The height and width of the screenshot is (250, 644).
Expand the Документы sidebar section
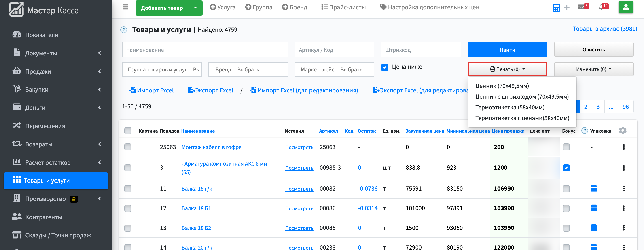[56, 53]
